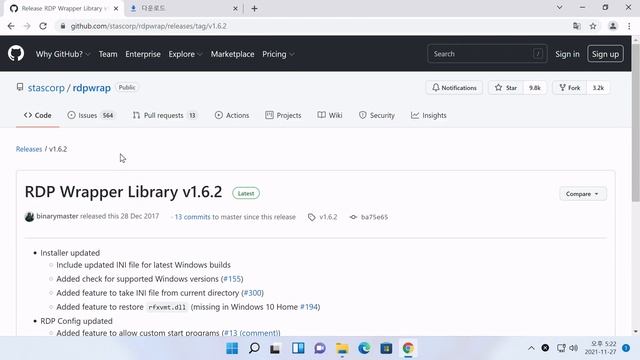Switch to the Issues tab
Screen dimensions: 640x360
coord(91,116)
